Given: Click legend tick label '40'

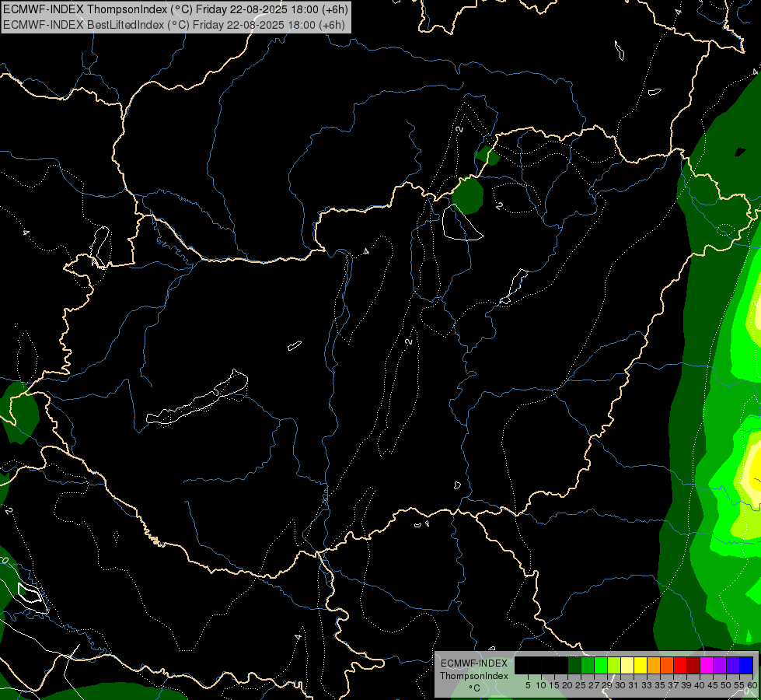Looking at the screenshot, I should point(700,685).
